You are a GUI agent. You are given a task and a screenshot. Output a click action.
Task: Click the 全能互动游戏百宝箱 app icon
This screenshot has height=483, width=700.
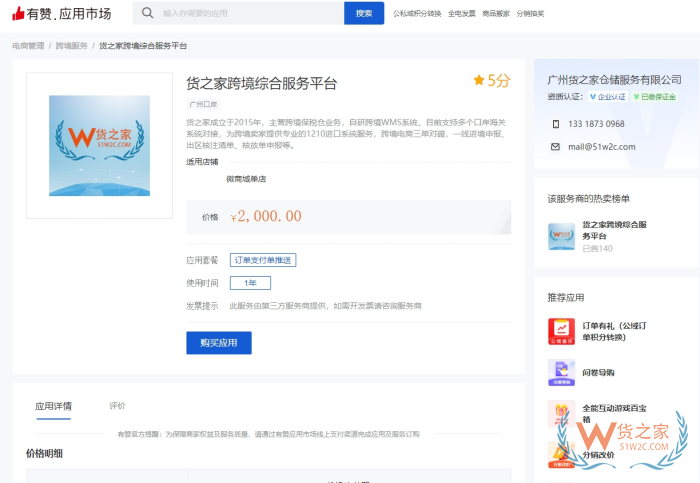561,413
